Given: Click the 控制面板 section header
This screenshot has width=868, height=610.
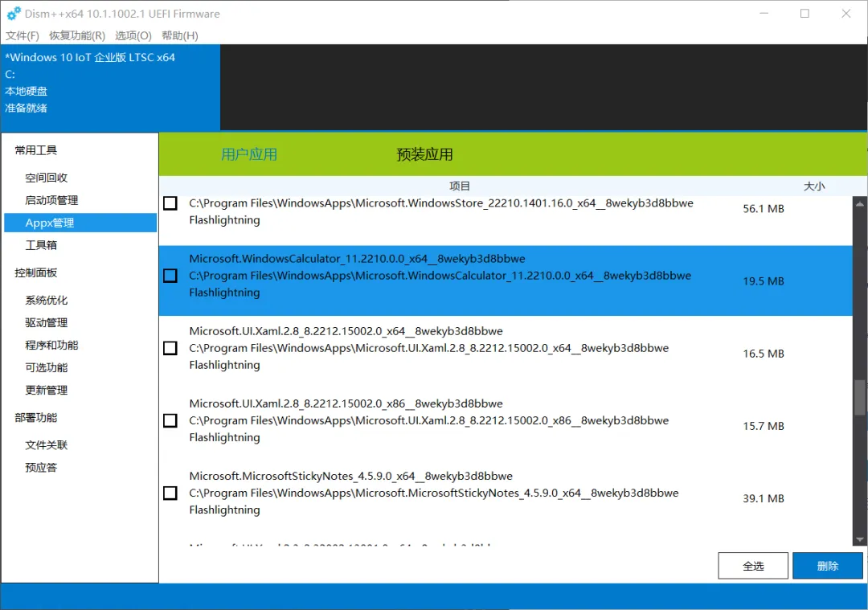Looking at the screenshot, I should (36, 272).
